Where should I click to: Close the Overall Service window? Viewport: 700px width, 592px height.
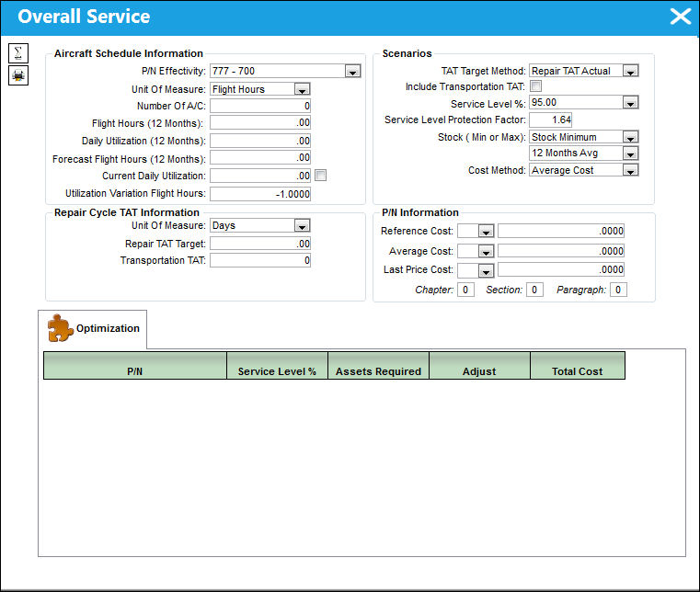pos(681,17)
